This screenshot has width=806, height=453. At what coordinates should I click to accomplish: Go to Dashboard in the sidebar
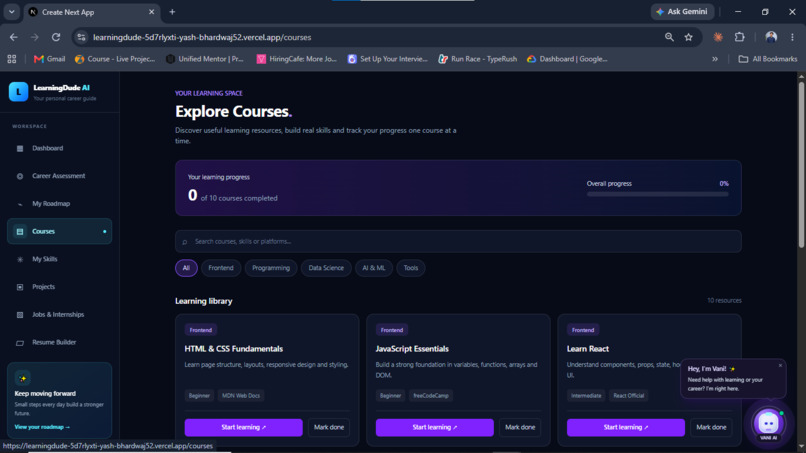click(60, 149)
